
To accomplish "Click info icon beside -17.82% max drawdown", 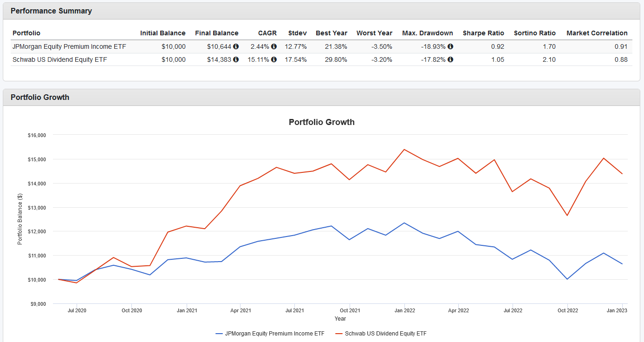I will coord(450,59).
